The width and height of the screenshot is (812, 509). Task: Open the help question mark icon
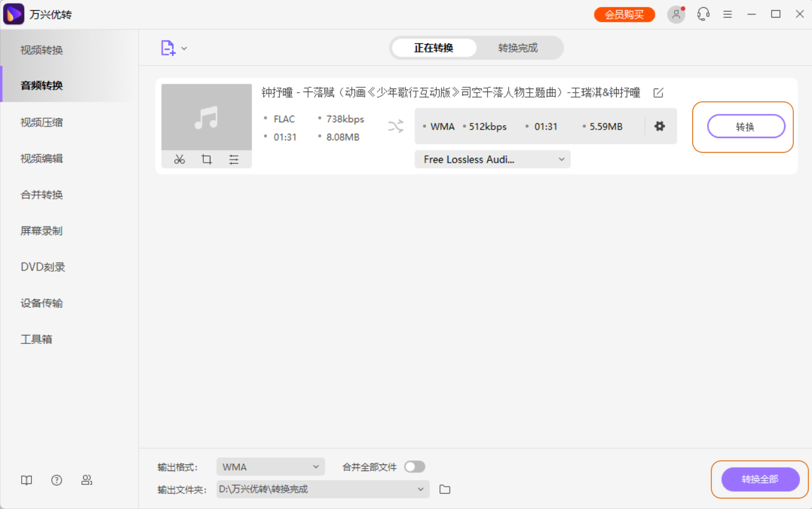[x=56, y=480]
